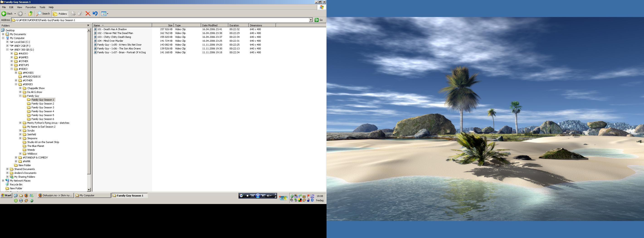The image size is (644, 238).
Task: Expand the #AUDIO folder node
Action: (12, 53)
